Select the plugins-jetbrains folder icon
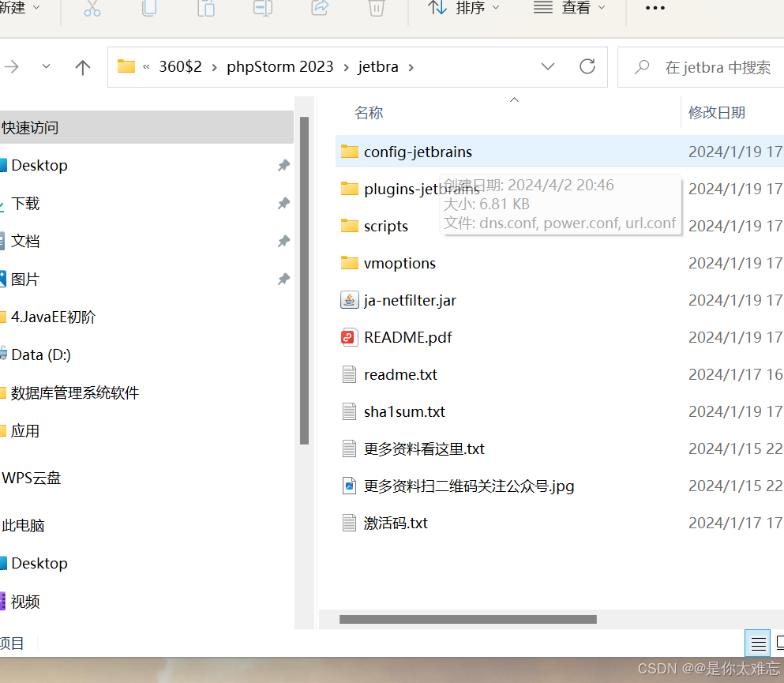The image size is (784, 683). click(x=349, y=189)
